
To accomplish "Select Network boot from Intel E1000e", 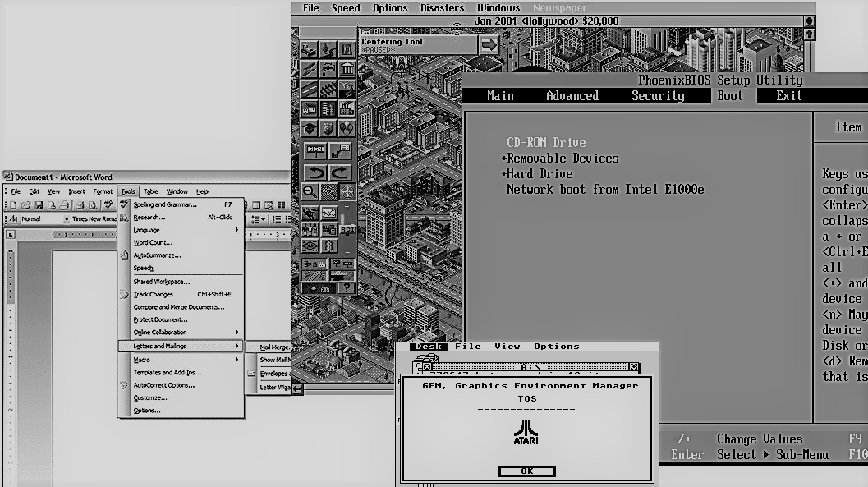I will coord(604,190).
